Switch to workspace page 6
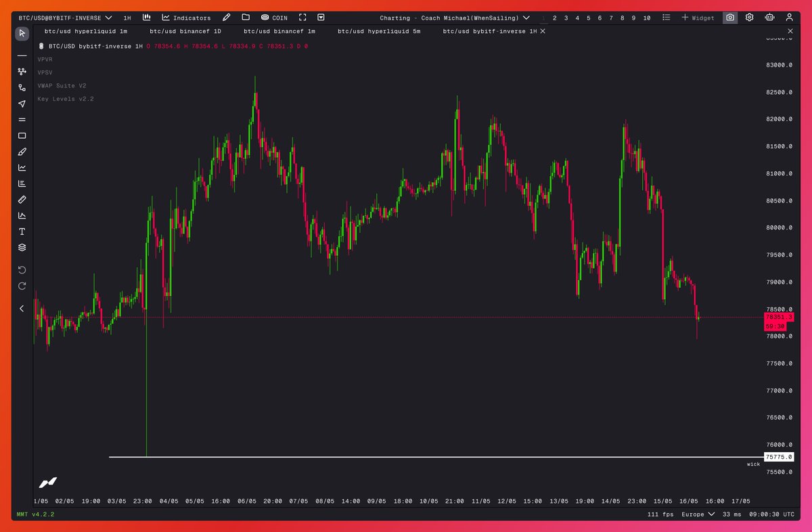 pyautogui.click(x=600, y=18)
